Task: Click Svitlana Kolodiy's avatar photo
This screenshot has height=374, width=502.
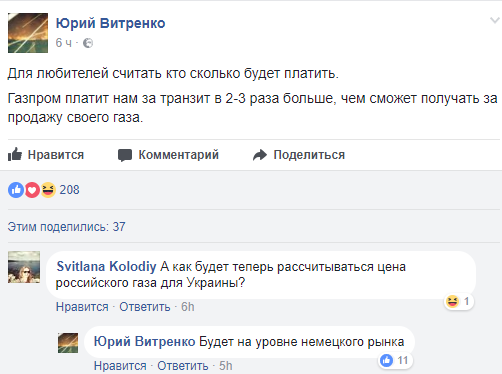Action: pos(24,267)
